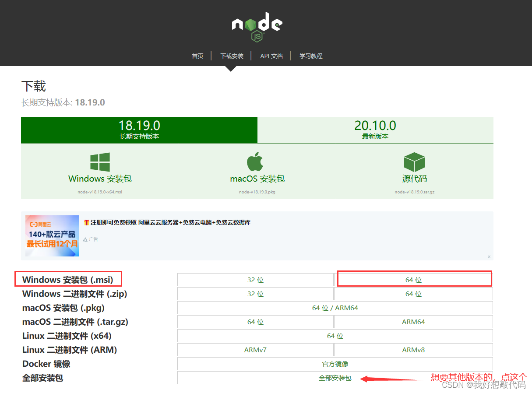The width and height of the screenshot is (532, 393).
Task: Click the node-v18.19.0.pkg file name
Action: [257, 192]
